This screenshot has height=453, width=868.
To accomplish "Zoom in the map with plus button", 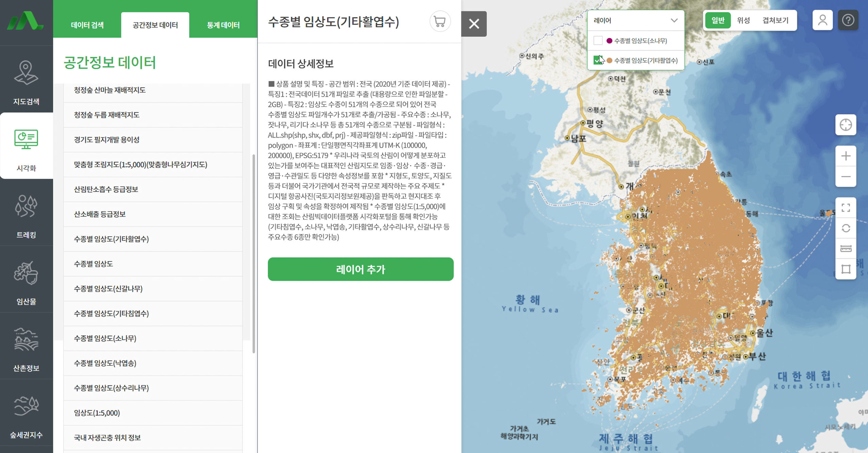I will pos(846,156).
